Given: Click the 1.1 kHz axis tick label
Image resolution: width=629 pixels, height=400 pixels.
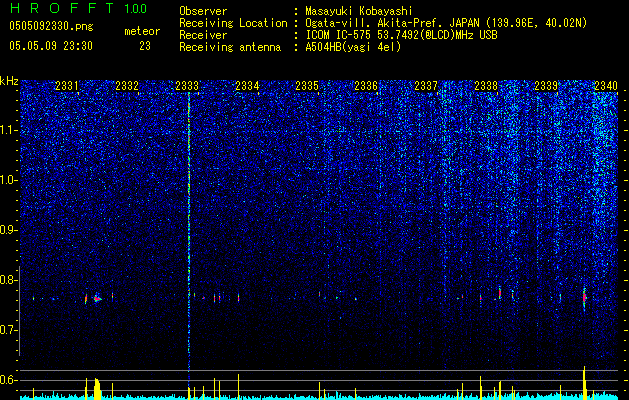Looking at the screenshot, I should tap(8, 130).
